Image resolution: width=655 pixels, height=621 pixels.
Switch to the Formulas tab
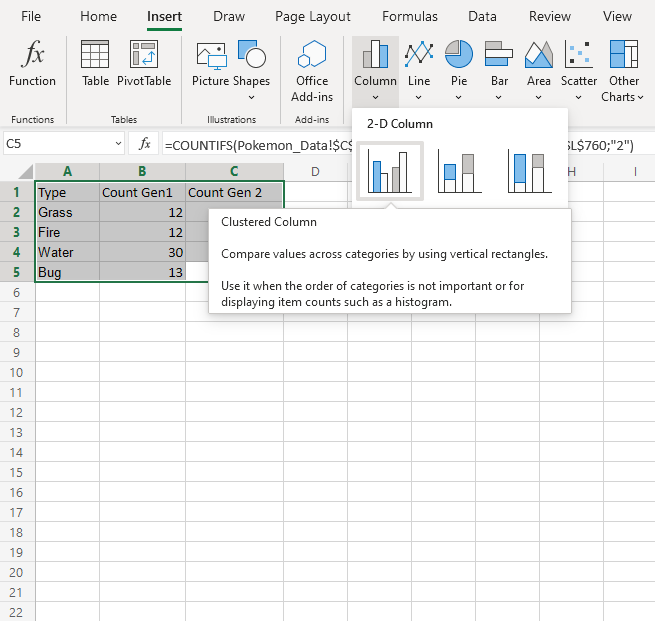click(x=409, y=16)
